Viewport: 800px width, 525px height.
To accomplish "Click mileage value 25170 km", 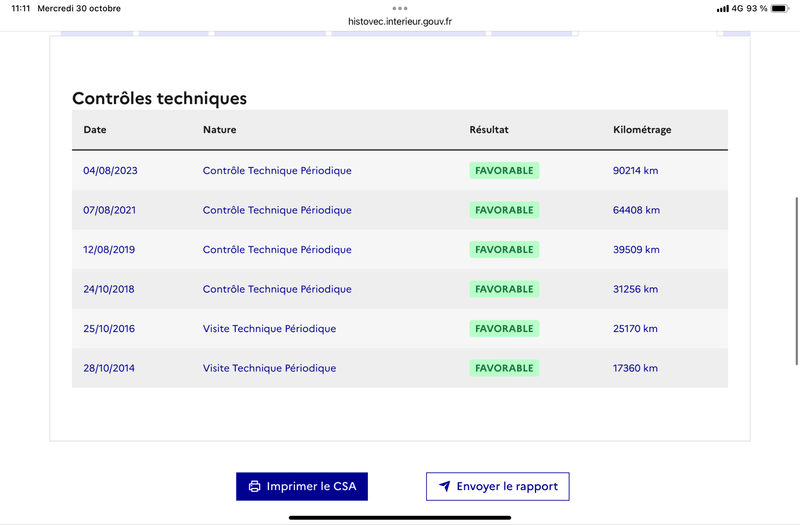I will [635, 329].
